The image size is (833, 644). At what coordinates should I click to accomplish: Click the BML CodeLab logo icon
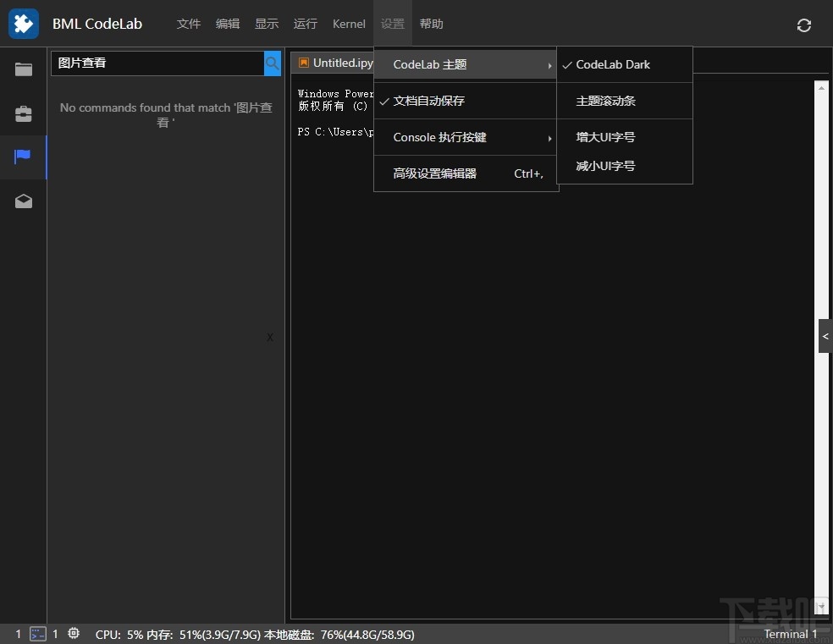coord(23,23)
